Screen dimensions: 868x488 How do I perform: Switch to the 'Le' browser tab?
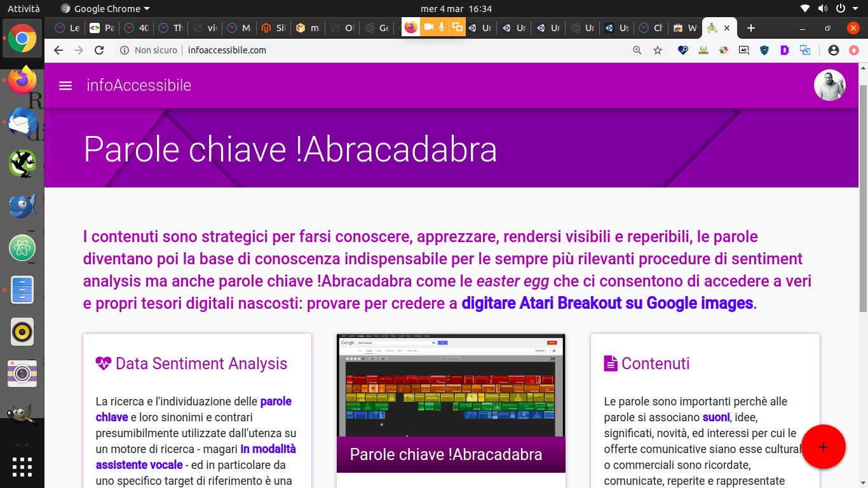pos(68,28)
